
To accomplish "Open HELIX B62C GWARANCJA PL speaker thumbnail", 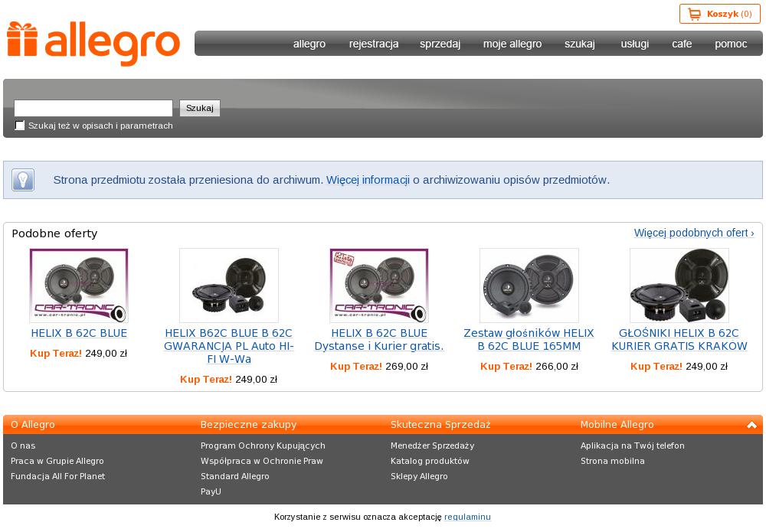I will (x=228, y=286).
